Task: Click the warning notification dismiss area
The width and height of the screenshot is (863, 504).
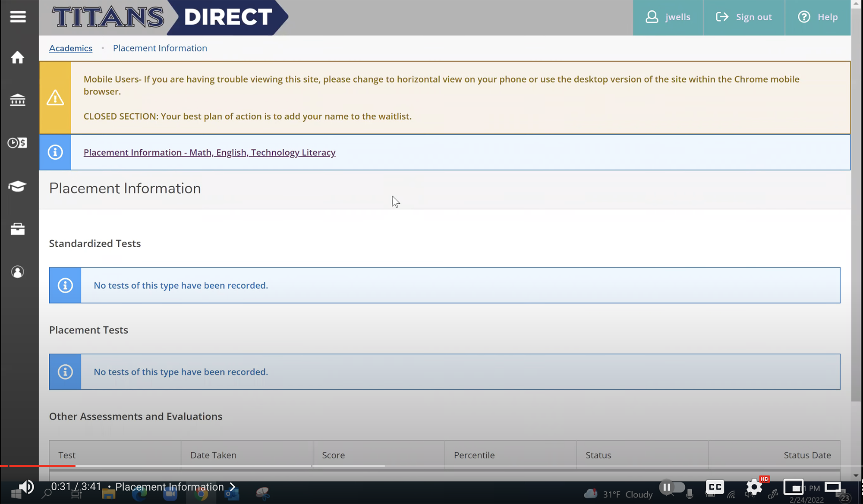Action: pyautogui.click(x=54, y=98)
